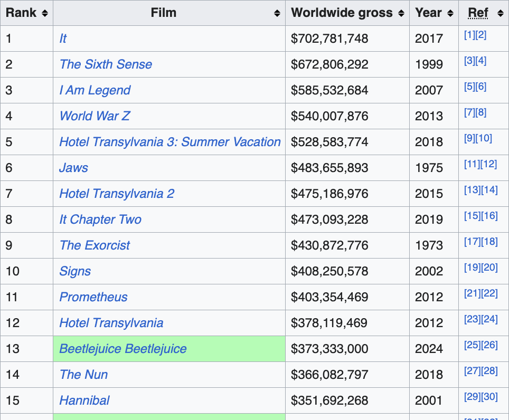Select gross value $702,781,748
Screen dimensions: 509x420
pyautogui.click(x=329, y=39)
